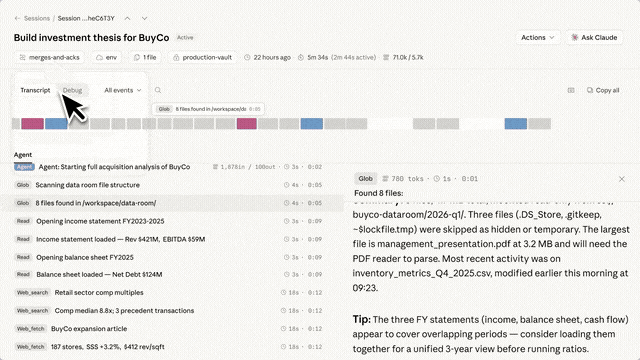The image size is (640, 360).
Task: Click the Copy all button
Action: pyautogui.click(x=603, y=90)
